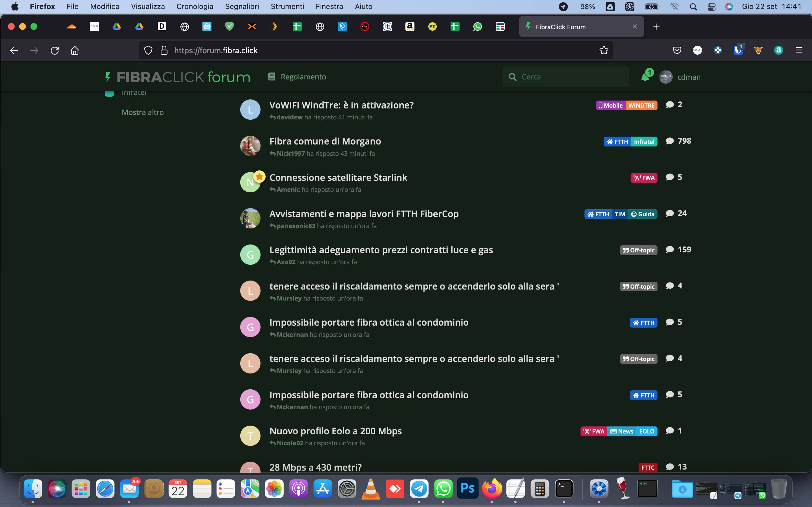Bookmark this page with the star icon
Screen dimensions: 812x507
604,50
